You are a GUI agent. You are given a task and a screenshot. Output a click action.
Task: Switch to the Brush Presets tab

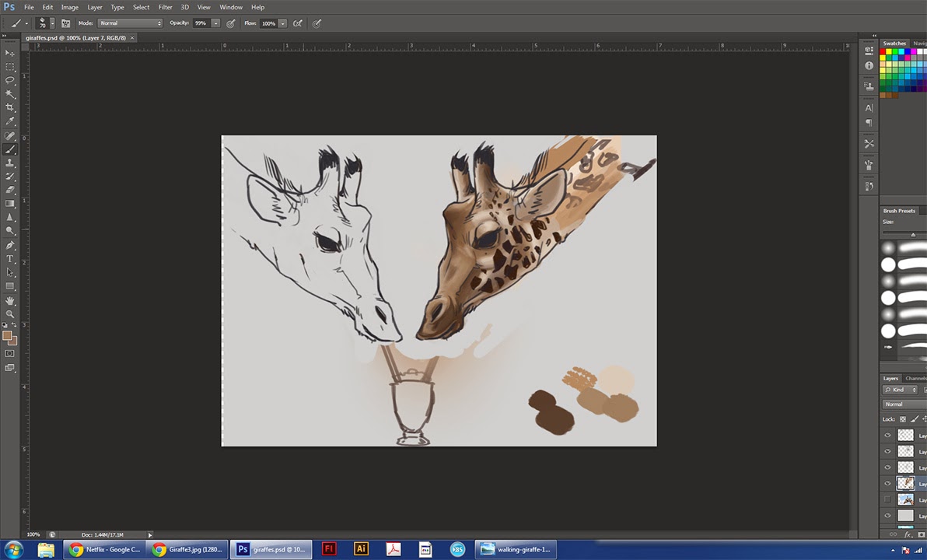899,211
